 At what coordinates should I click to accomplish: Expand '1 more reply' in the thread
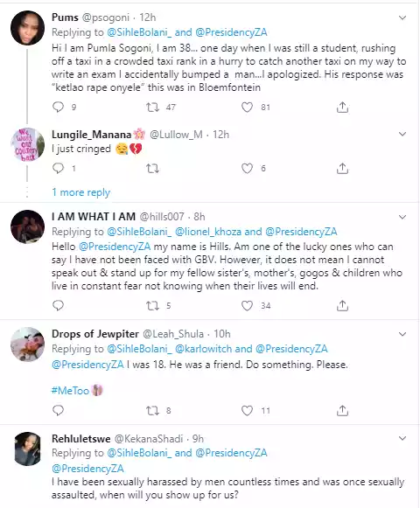[x=81, y=192]
